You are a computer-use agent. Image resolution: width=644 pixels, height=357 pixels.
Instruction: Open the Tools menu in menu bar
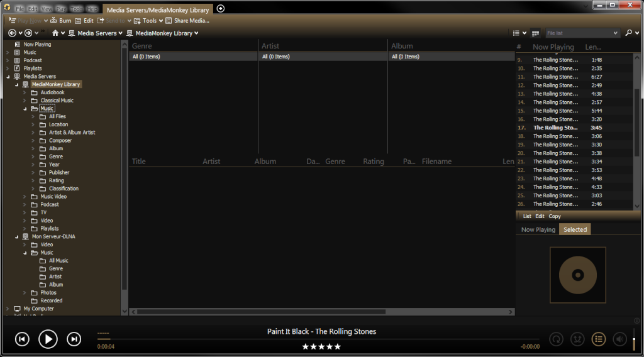[x=76, y=9]
